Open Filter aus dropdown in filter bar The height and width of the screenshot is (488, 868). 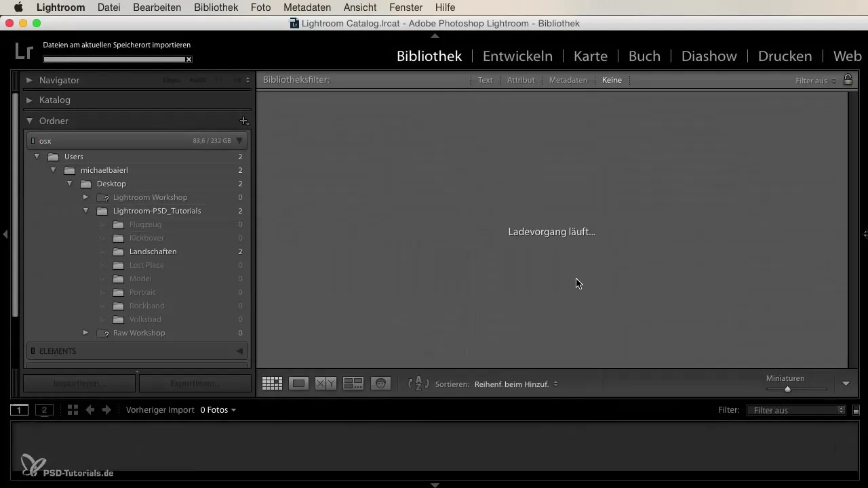[816, 81]
